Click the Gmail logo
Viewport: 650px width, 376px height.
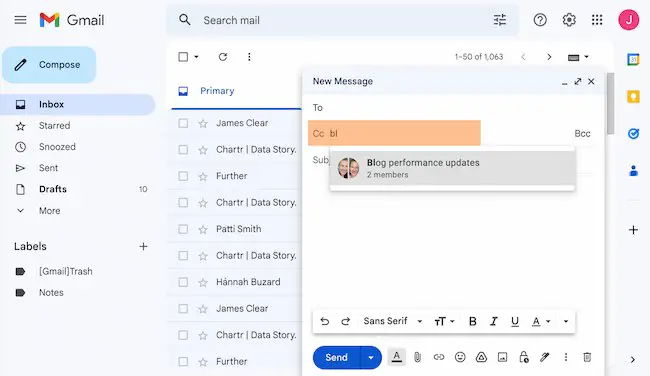72,20
